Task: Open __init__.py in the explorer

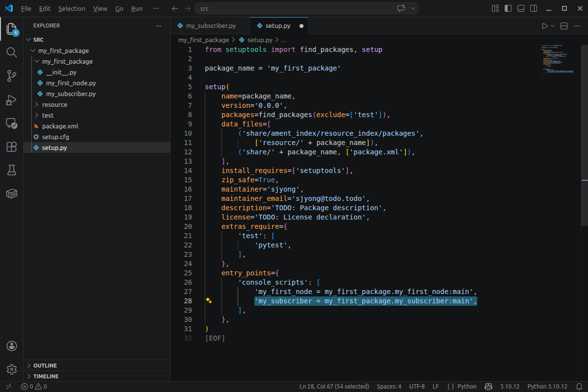Action: pos(97,72)
